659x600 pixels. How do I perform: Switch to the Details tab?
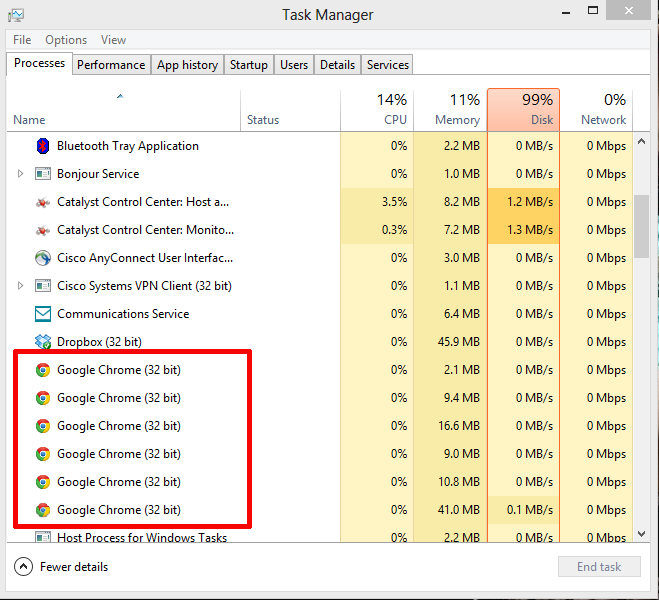coord(337,65)
